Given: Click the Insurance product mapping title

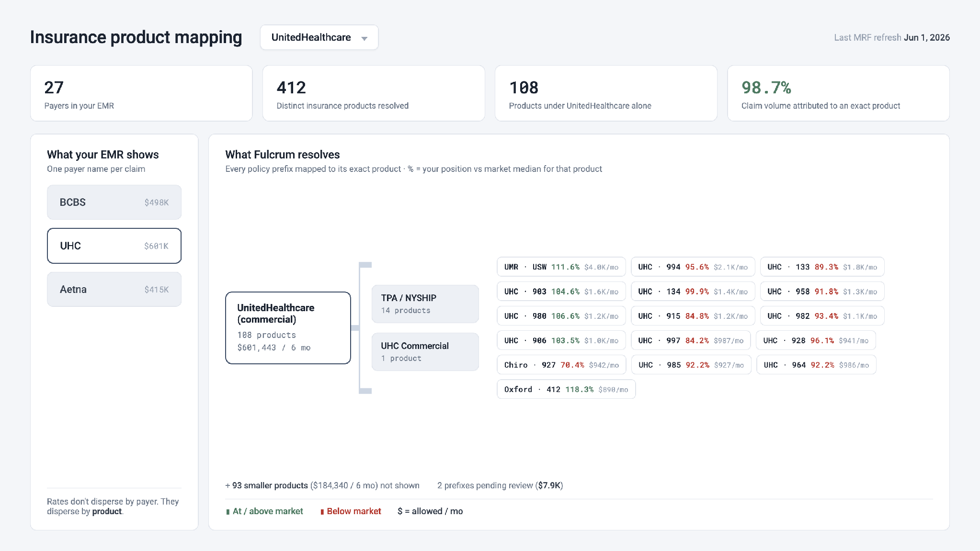Looking at the screenshot, I should (x=136, y=37).
